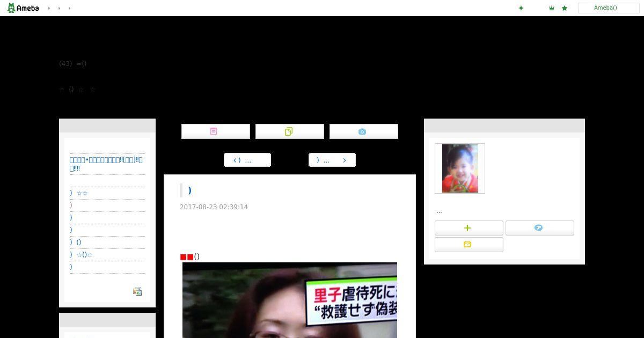The image size is (644, 338).
Task: Open the pink article list icon button
Action: (216, 131)
